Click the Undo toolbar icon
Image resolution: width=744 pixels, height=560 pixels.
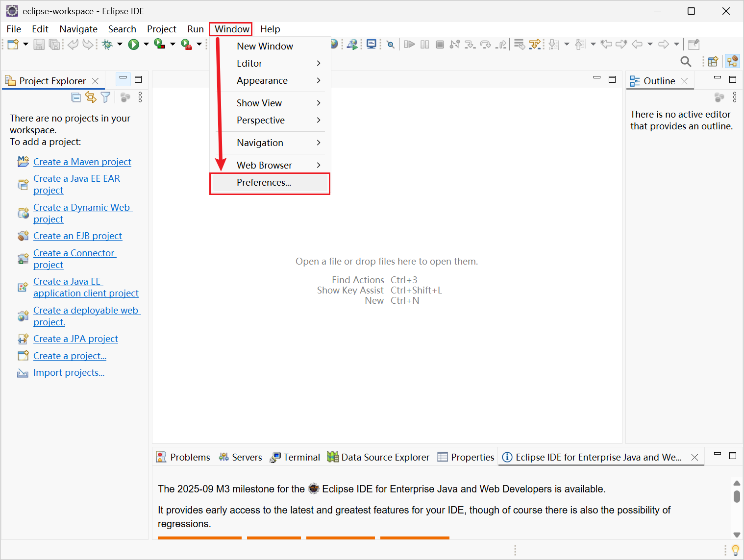(73, 45)
